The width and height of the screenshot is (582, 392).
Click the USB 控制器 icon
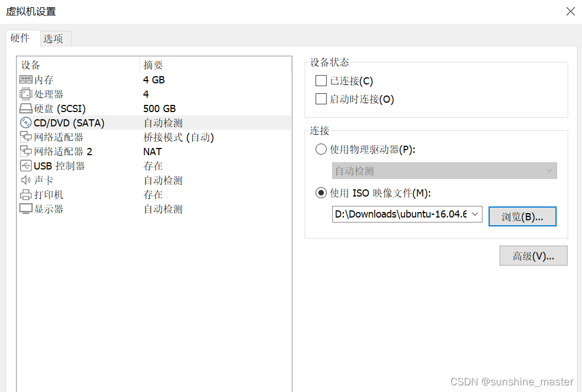click(25, 166)
